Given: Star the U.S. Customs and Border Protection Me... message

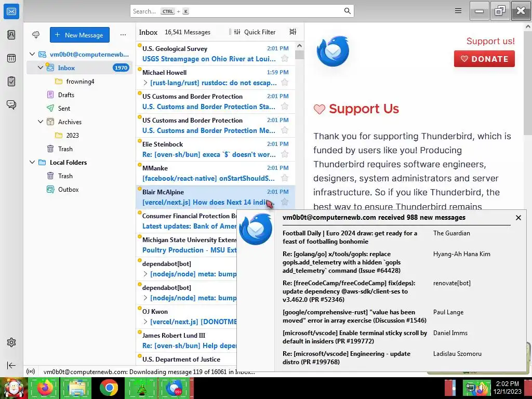Looking at the screenshot, I should coord(285,130).
